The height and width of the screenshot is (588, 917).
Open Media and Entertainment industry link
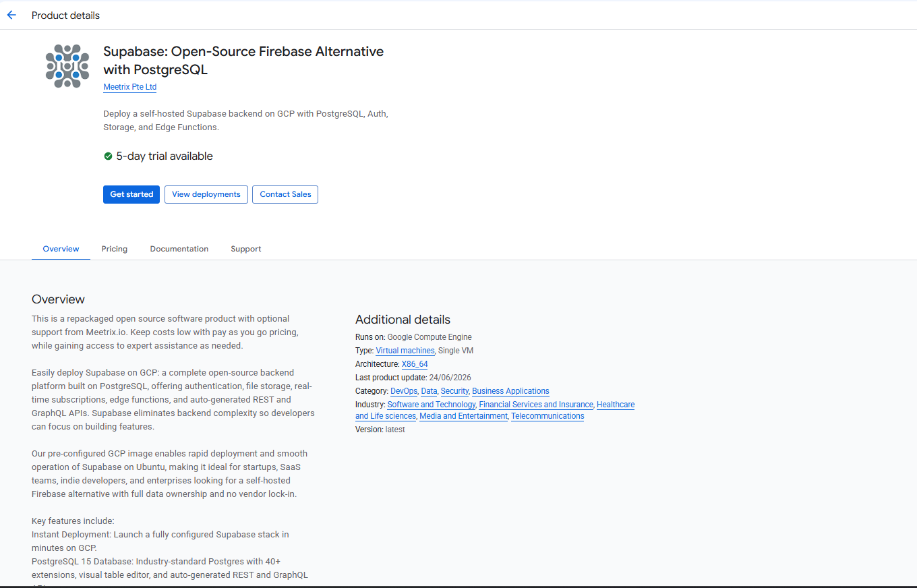tap(463, 416)
